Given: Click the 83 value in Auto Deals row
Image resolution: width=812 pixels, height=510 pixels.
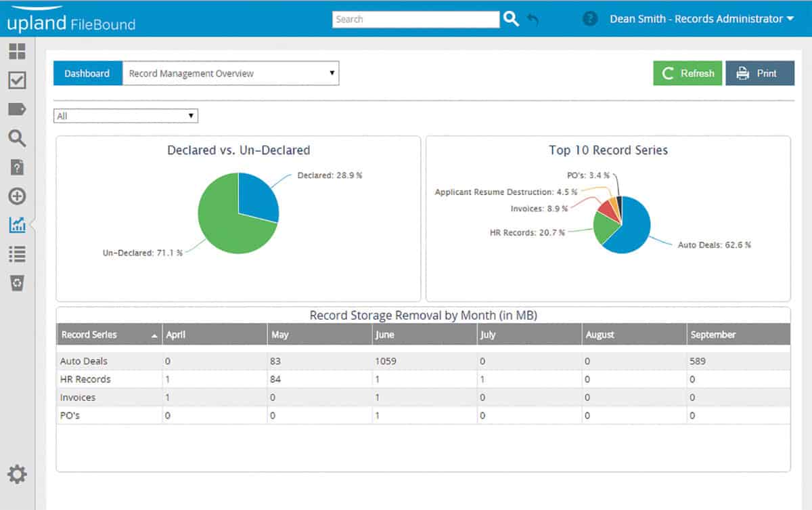Looking at the screenshot, I should click(275, 361).
